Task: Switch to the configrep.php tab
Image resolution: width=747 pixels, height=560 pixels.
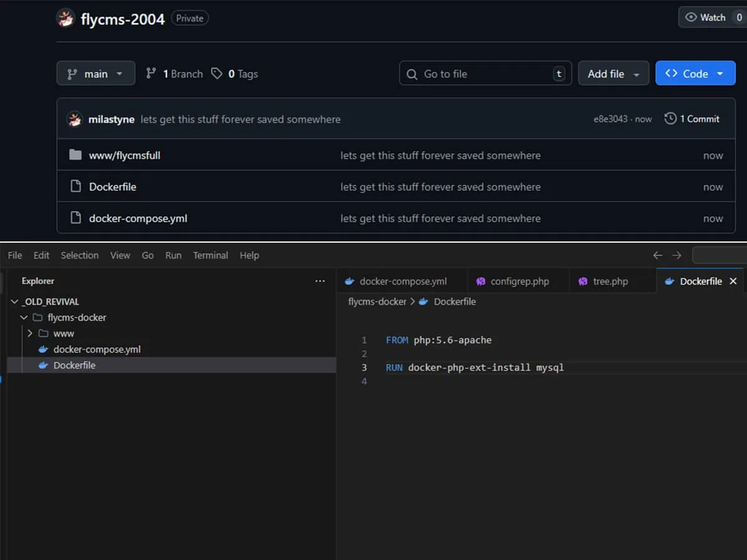Action: (519, 281)
